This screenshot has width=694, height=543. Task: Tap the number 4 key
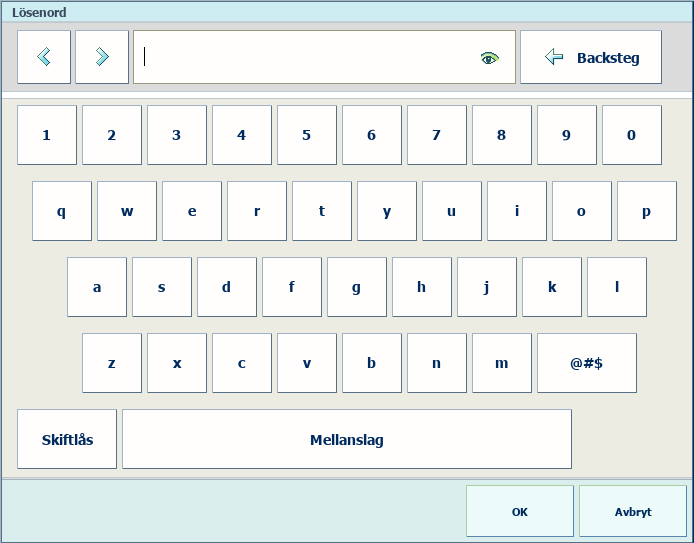pos(242,135)
